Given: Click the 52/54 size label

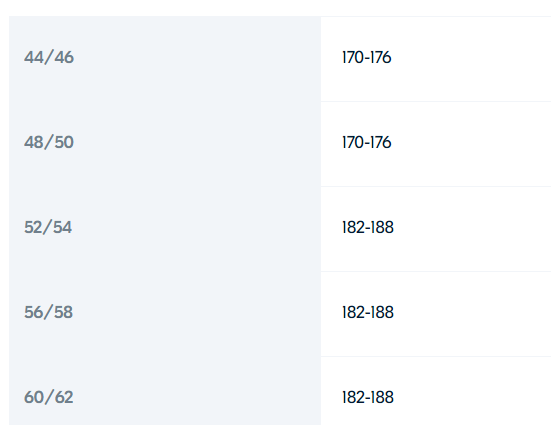Looking at the screenshot, I should tap(48, 227).
